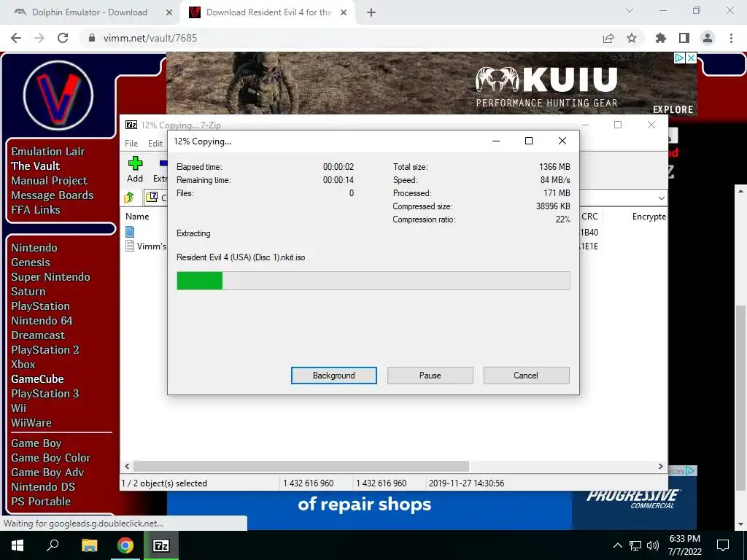The width and height of the screenshot is (747, 560).
Task: Click the 7-Zip taskbar icon
Action: pyautogui.click(x=161, y=545)
